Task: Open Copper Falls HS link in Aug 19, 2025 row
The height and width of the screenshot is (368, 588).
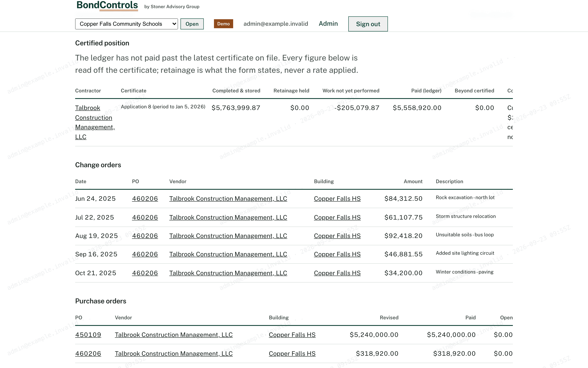Action: tap(337, 236)
